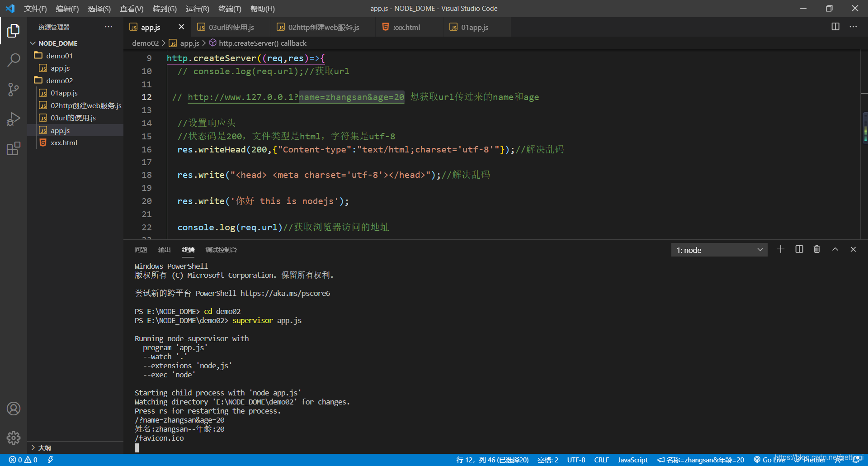The width and height of the screenshot is (868, 466).
Task: Split the editor to the right
Action: coord(835,27)
